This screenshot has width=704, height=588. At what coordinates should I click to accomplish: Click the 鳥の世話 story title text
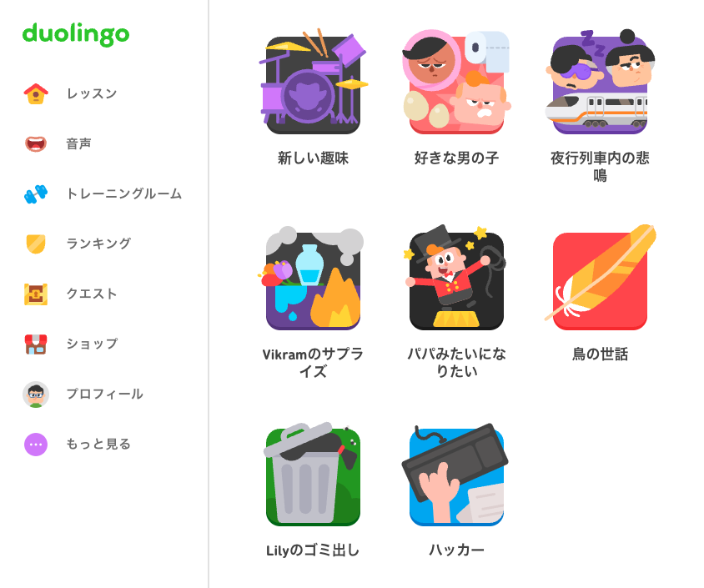click(600, 354)
